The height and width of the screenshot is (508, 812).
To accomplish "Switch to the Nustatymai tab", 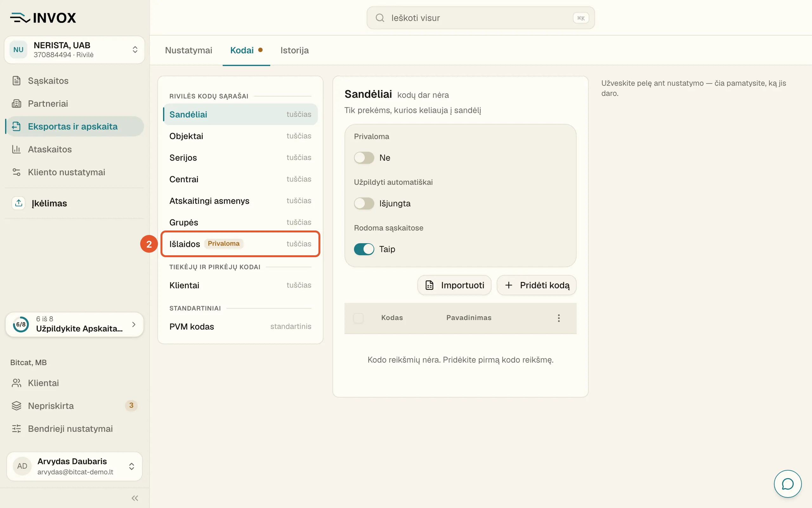I will pos(189,50).
